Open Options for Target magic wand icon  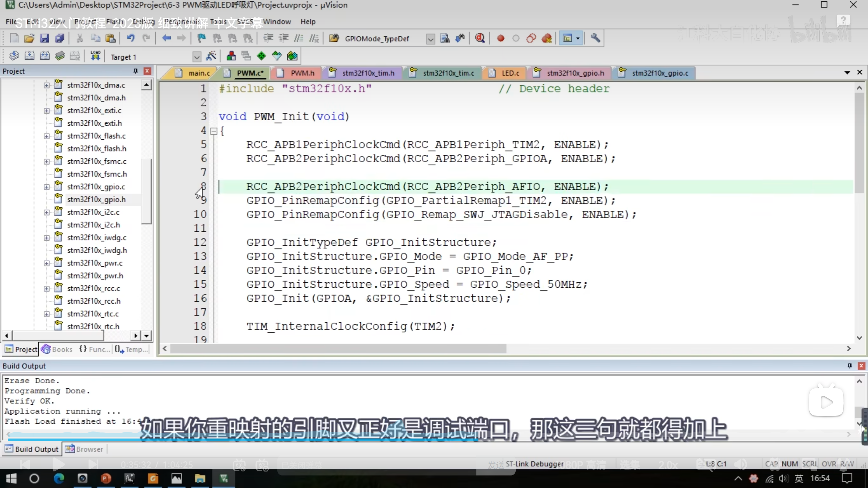(x=211, y=56)
